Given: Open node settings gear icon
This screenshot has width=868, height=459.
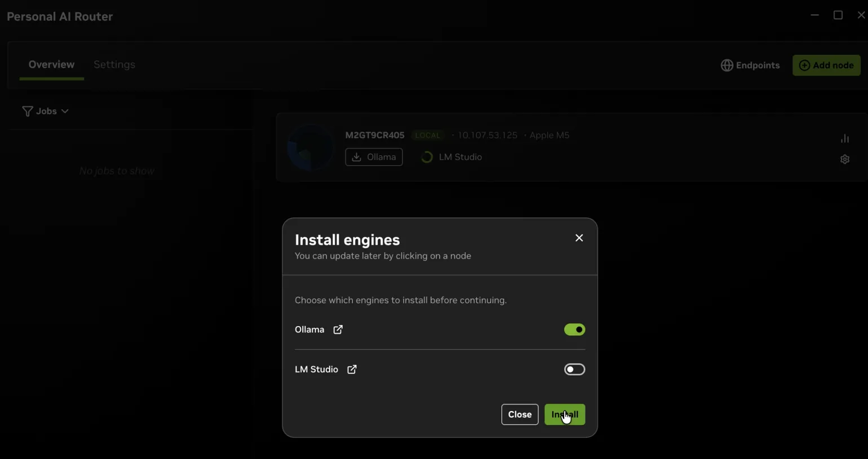Looking at the screenshot, I should pos(845,159).
